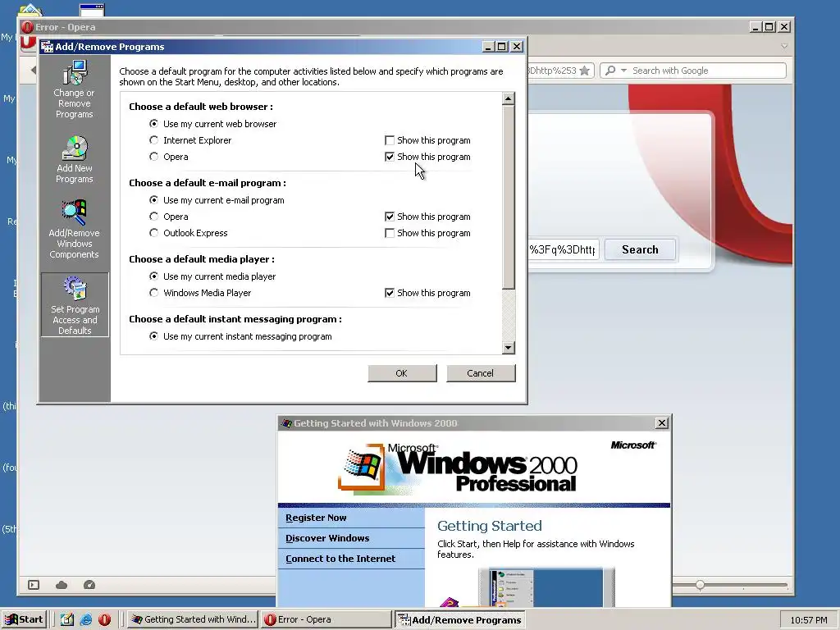Click scrollbar up arrow in defaults list
This screenshot has height=630, width=840.
(x=509, y=98)
